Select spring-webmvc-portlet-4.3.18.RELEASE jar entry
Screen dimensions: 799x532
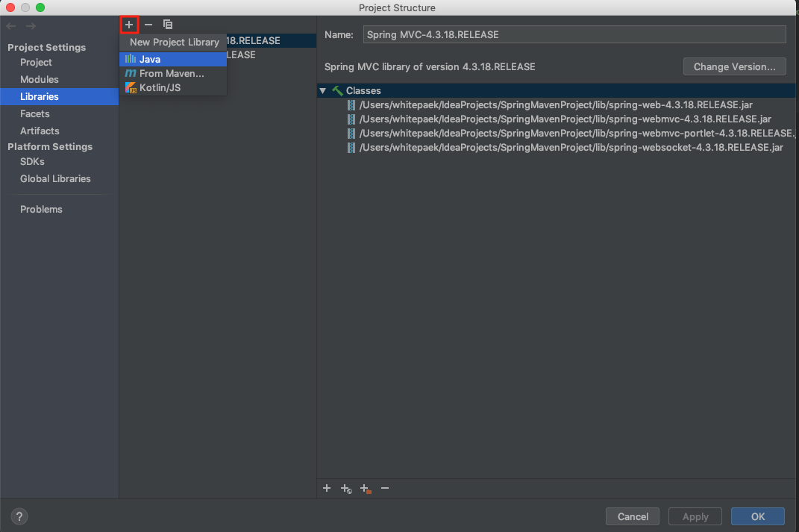(x=577, y=134)
